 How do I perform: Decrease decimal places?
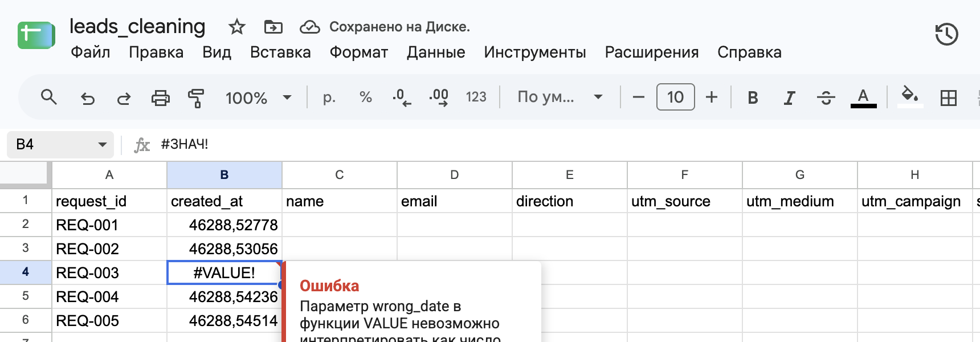[x=402, y=97]
